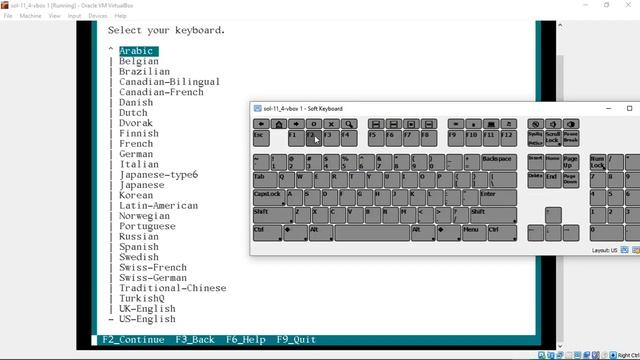
Task: Click the right arrow key on soft keyboard
Action: click(571, 233)
